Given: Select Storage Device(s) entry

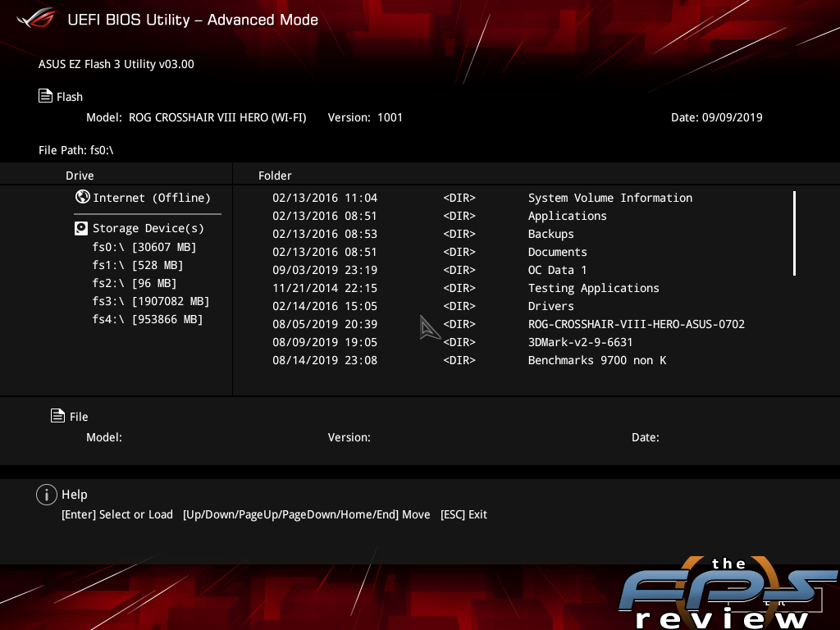Looking at the screenshot, I should (x=148, y=228).
